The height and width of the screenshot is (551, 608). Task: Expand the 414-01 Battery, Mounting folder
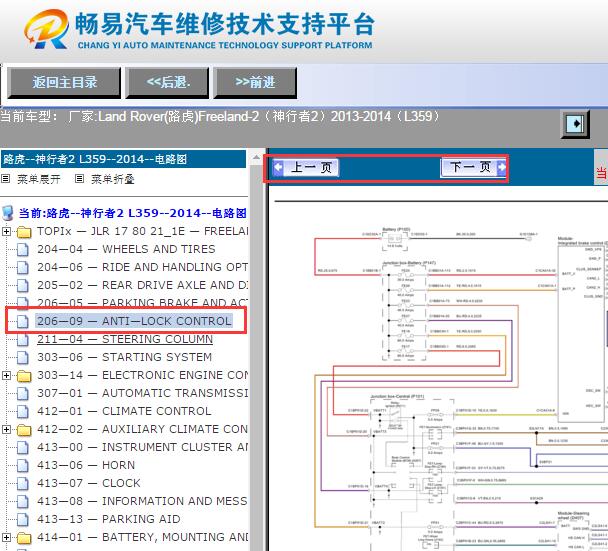pos(6,537)
